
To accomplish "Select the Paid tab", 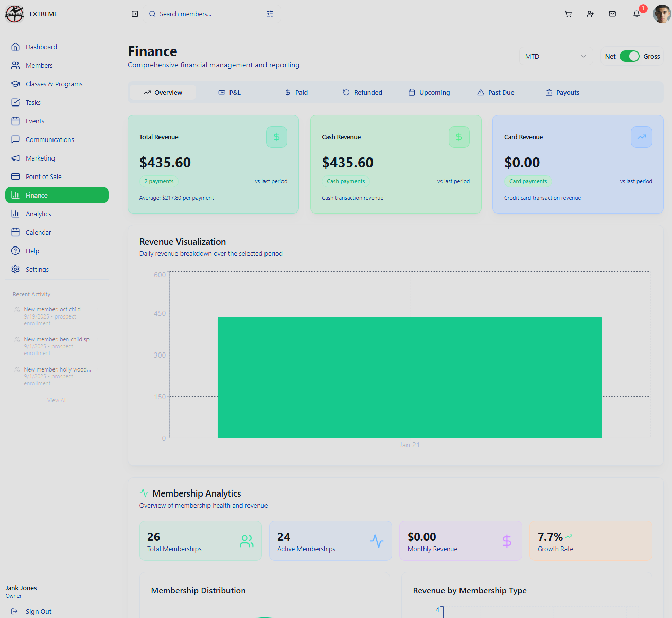I will pos(296,93).
